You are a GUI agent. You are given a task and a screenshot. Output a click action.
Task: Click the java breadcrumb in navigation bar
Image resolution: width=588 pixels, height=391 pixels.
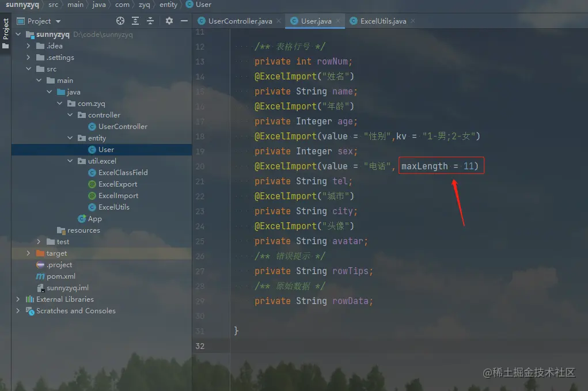click(x=99, y=5)
